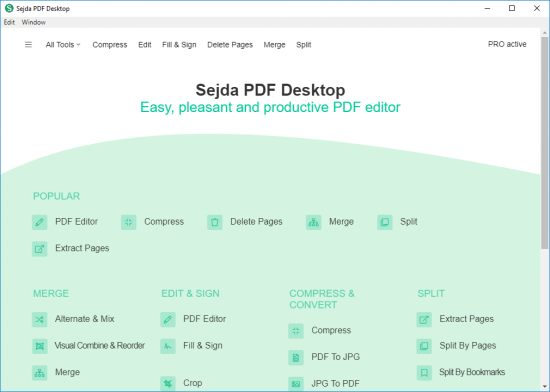This screenshot has height=392, width=550.
Task: Click the COMPRESS & CONVERT section heading
Action: [x=322, y=299]
